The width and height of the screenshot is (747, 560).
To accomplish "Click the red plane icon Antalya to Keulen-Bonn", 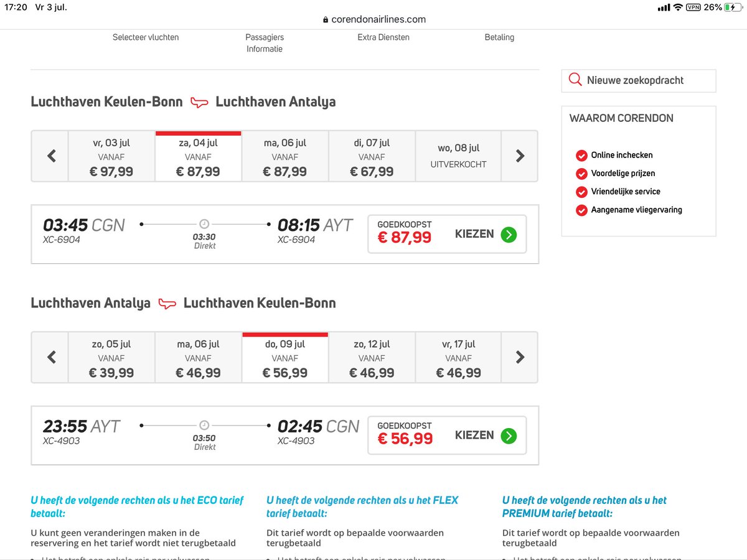I will 167,304.
